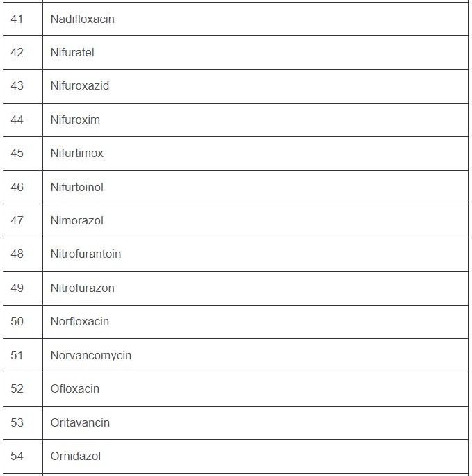Screen dimensions: 472x476
Task: Select the number 54 index cell
Action: [x=17, y=456]
